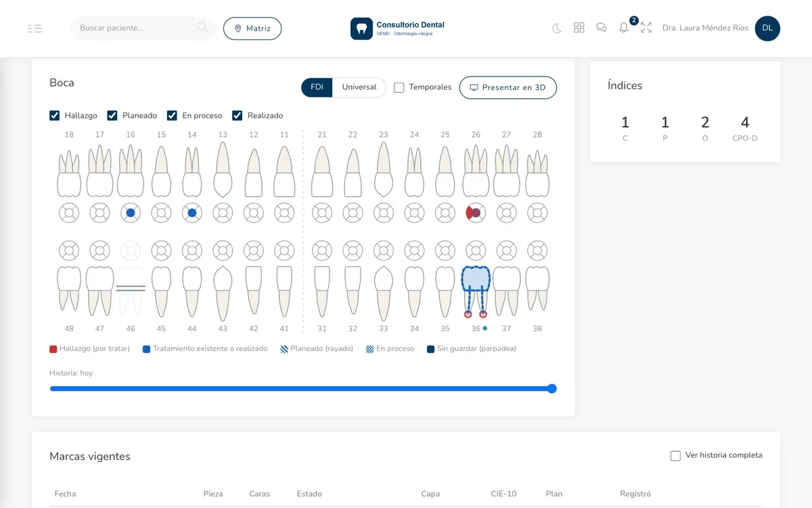Open the apps grid icon

579,28
